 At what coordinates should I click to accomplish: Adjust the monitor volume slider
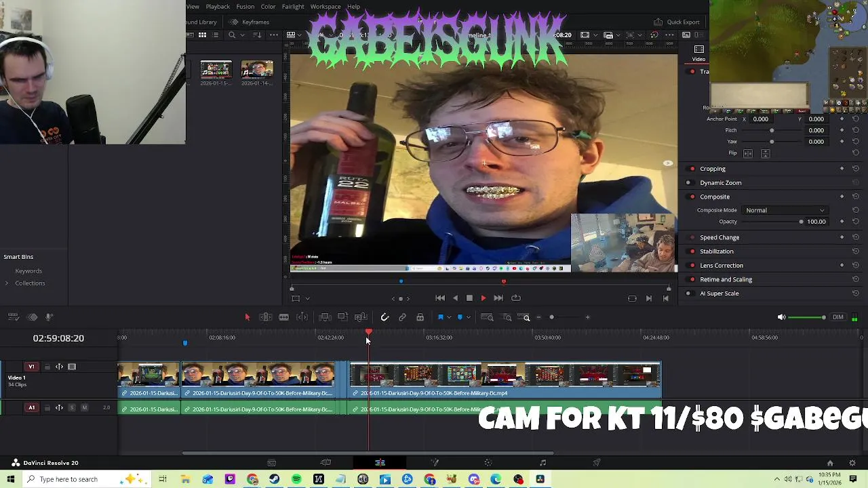(x=807, y=317)
